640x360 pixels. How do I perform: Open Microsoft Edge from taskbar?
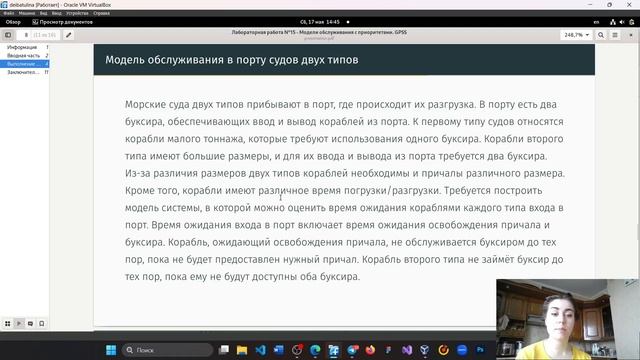point(315,350)
